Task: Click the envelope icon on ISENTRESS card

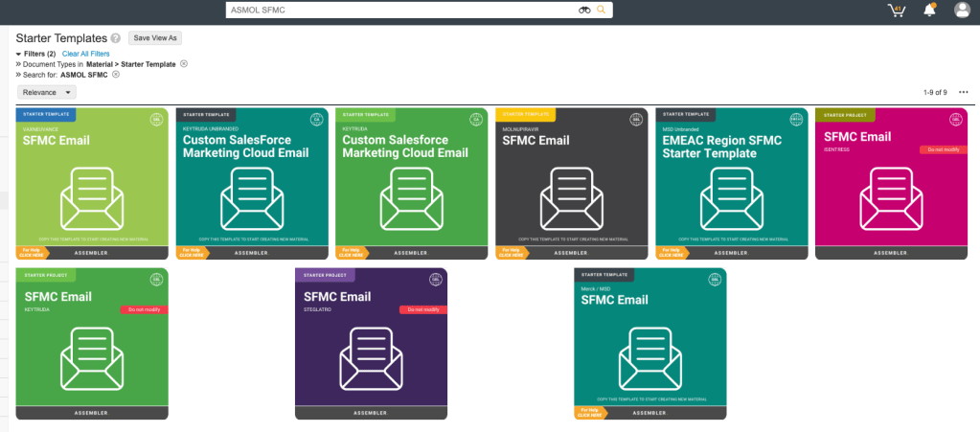Action: point(891,199)
